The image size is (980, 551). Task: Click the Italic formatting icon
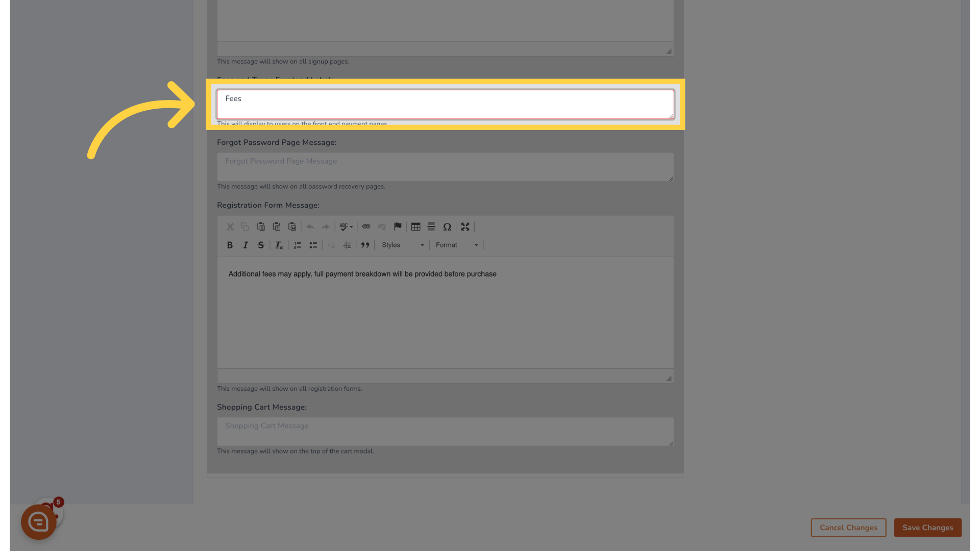[x=244, y=244]
